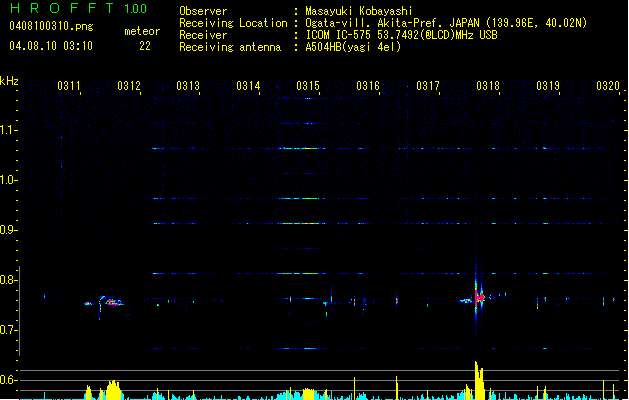Viewport: 629px width, 400px height.
Task: Click the 0316 time marker
Action: point(368,86)
